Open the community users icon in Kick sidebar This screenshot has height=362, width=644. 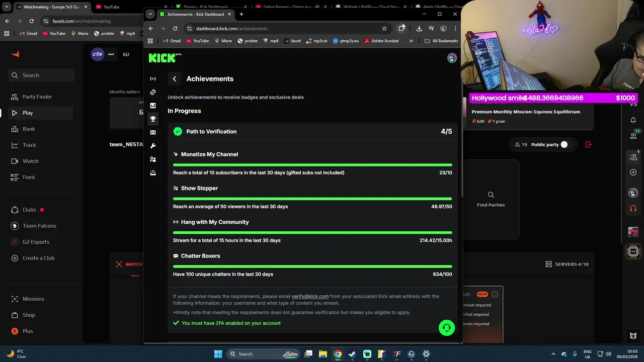153,159
